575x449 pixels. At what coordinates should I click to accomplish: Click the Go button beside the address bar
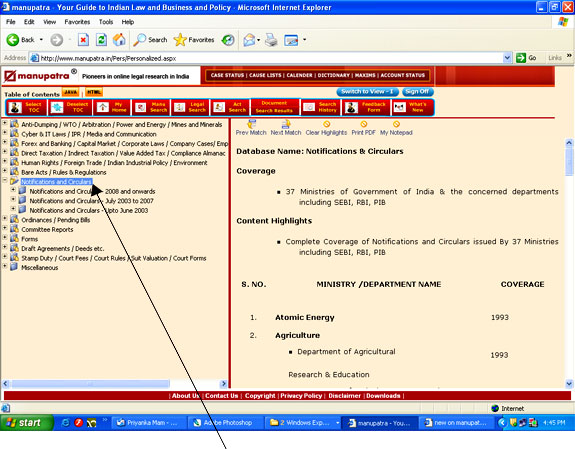point(527,58)
